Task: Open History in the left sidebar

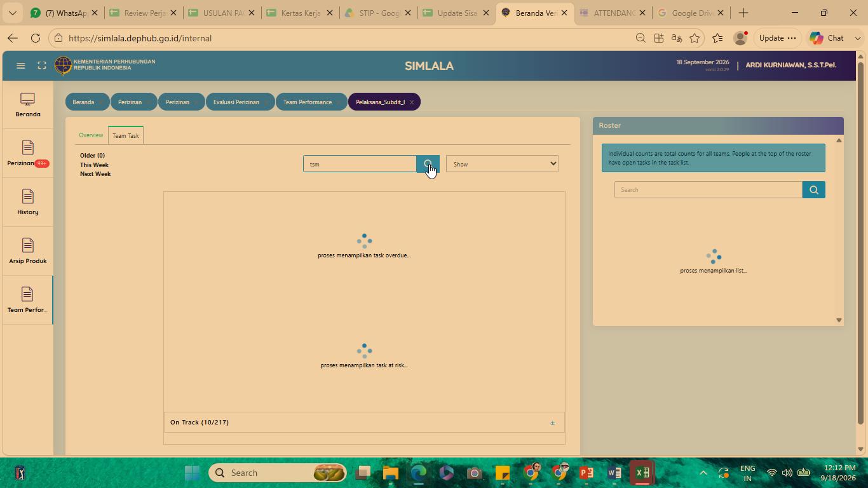Action: click(28, 203)
